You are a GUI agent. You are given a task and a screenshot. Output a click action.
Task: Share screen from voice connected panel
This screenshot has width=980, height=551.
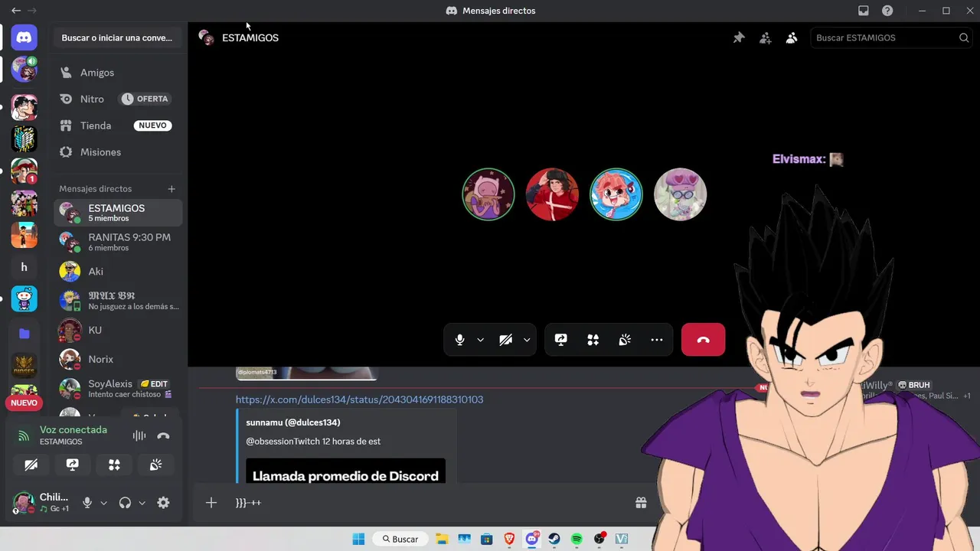pyautogui.click(x=73, y=465)
